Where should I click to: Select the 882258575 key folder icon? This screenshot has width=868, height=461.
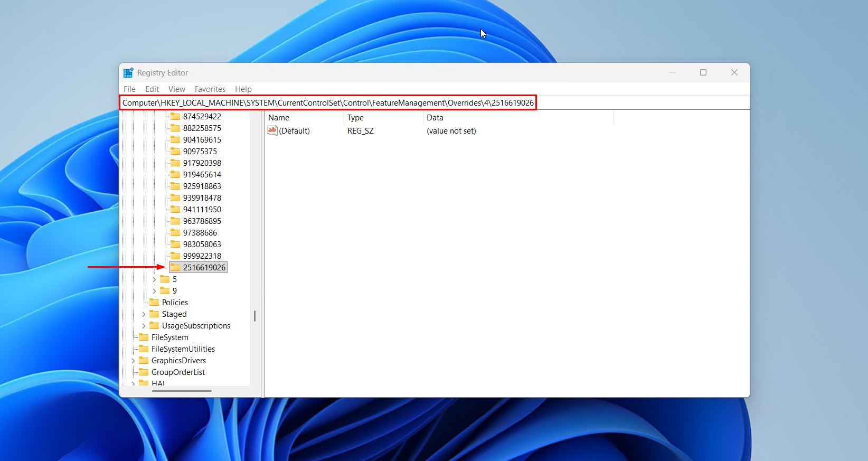tap(175, 128)
